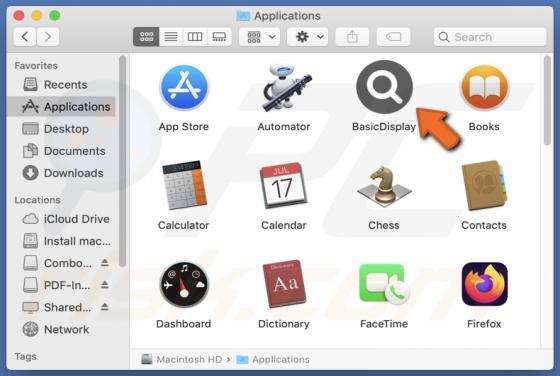The image size is (560, 376).
Task: Switch to column view
Action: click(x=195, y=37)
